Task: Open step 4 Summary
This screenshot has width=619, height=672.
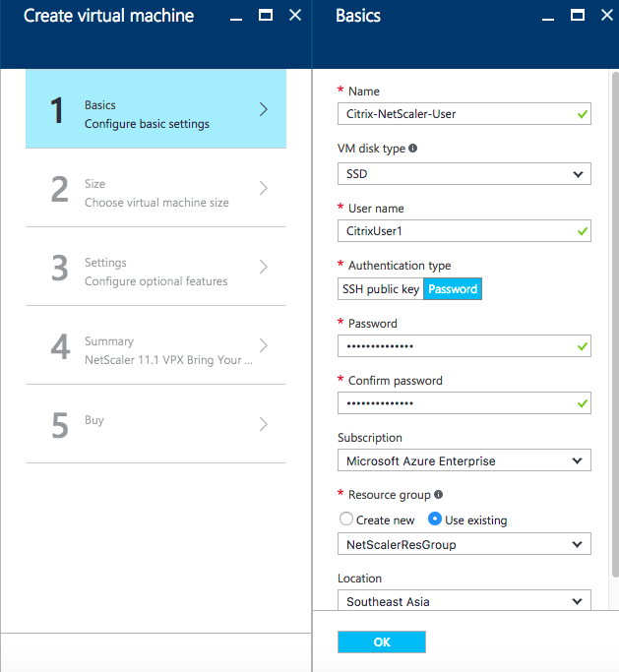Action: pyautogui.click(x=156, y=345)
